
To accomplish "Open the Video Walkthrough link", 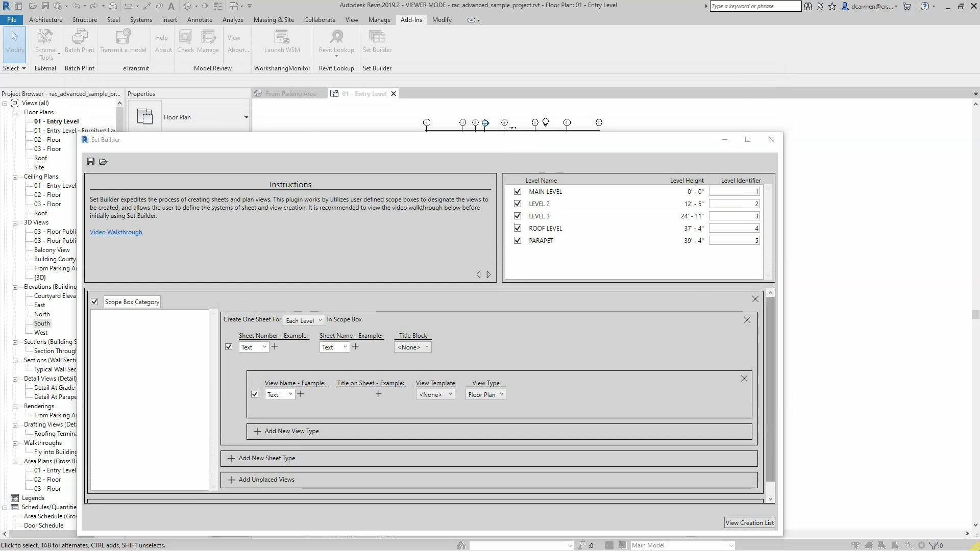I will tap(116, 232).
